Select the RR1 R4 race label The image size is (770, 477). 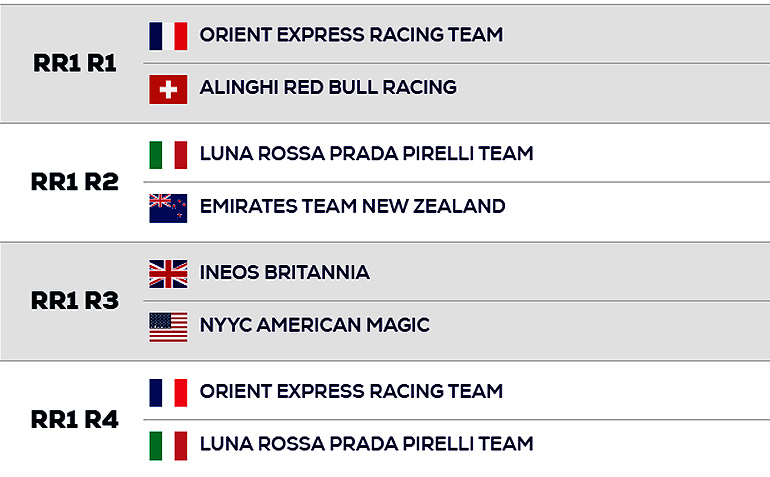75,419
